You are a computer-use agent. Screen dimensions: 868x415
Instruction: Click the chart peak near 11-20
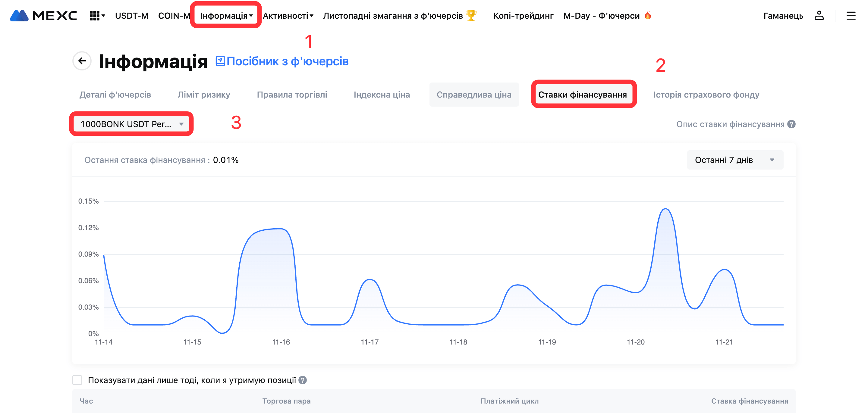[665, 209]
